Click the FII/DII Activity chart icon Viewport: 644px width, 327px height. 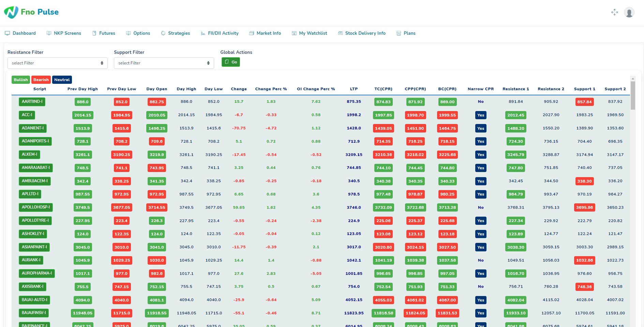203,33
